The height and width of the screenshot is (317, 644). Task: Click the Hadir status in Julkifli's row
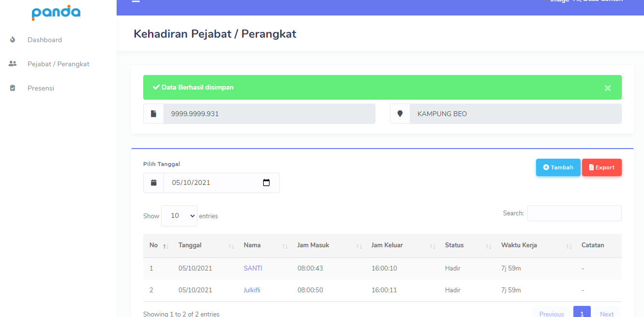click(x=453, y=290)
